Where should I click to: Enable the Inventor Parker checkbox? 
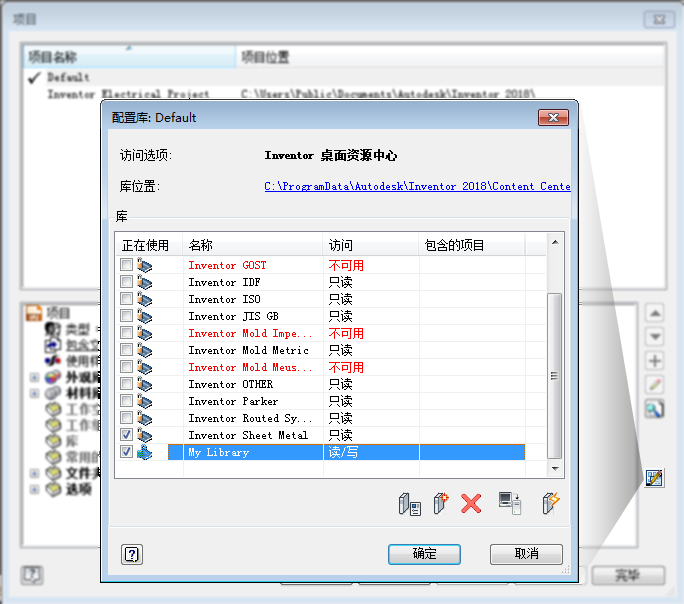127,401
